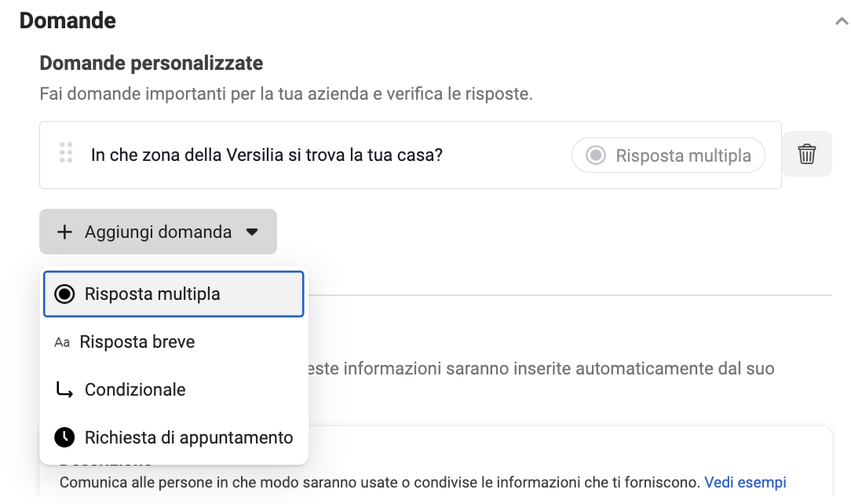Choose Condizionale question type
Screen dimensions: 851x504
(173, 389)
